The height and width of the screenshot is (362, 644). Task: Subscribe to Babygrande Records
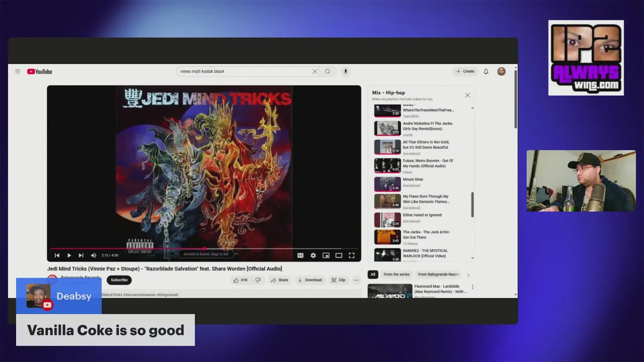(x=119, y=280)
